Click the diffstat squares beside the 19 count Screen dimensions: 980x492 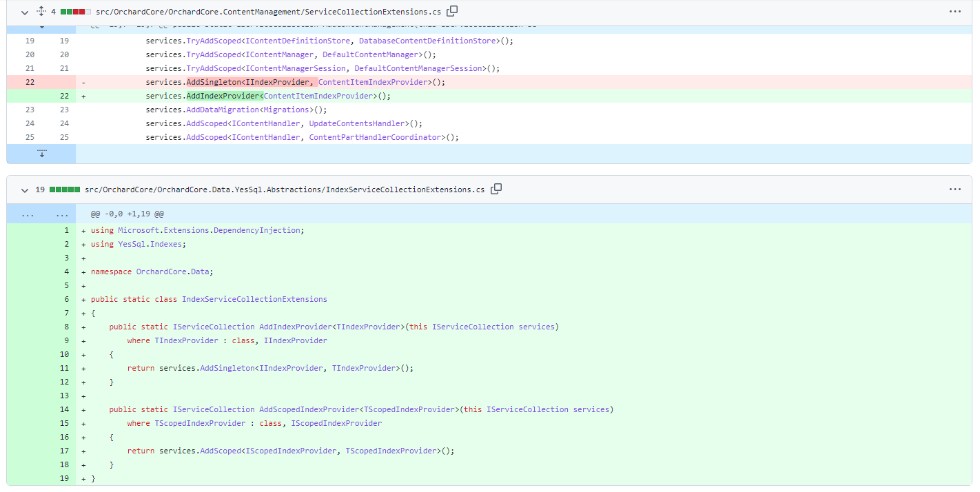point(65,189)
